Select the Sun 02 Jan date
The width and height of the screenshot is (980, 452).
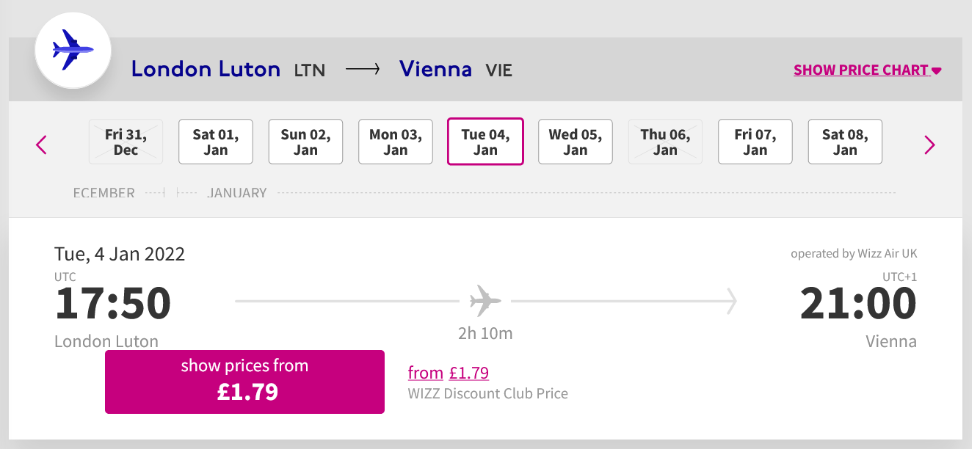pyautogui.click(x=305, y=141)
